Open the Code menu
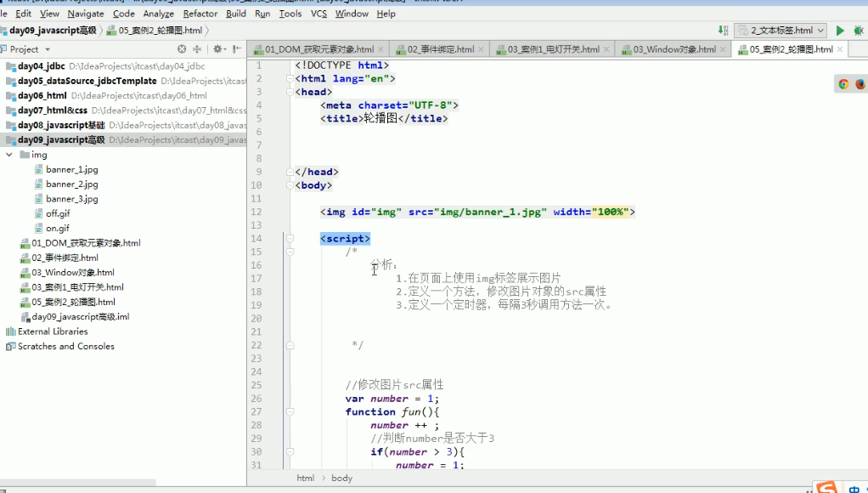 click(x=123, y=14)
